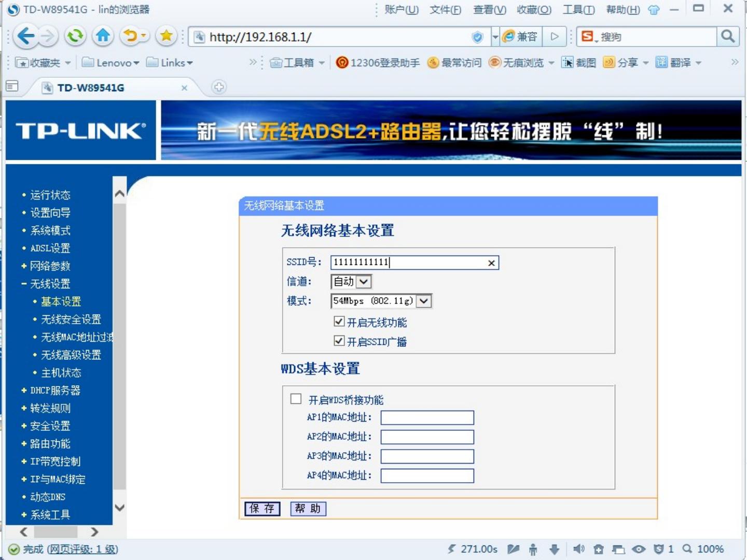Click the 帮助 help button
This screenshot has width=747, height=560.
point(308,509)
